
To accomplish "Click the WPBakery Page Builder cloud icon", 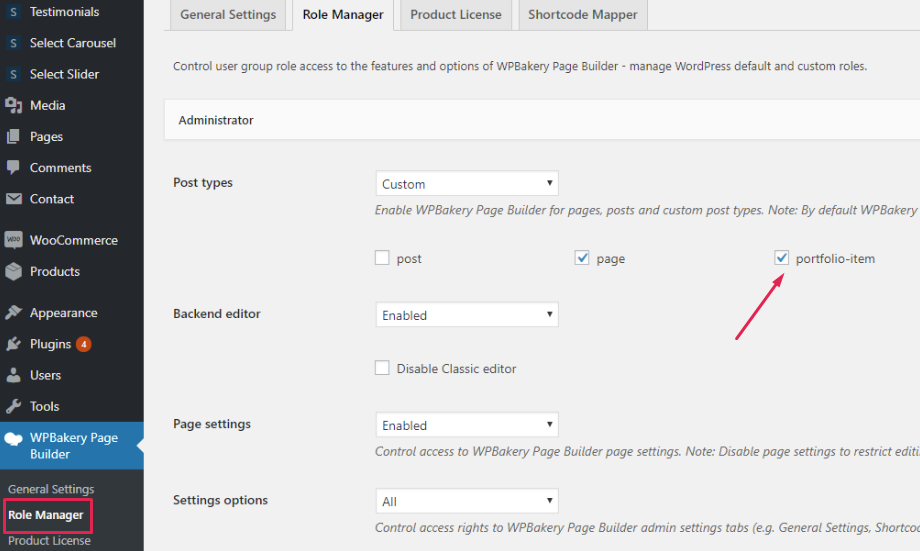I will tap(13, 438).
